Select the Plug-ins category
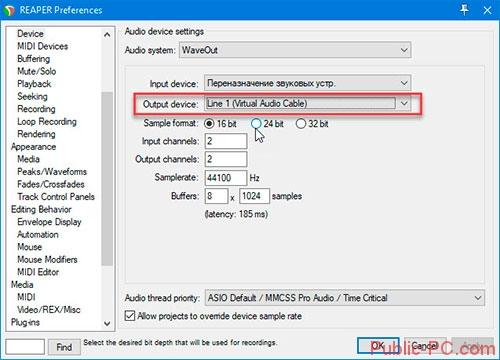This screenshot has height=360, width=500. point(25,322)
